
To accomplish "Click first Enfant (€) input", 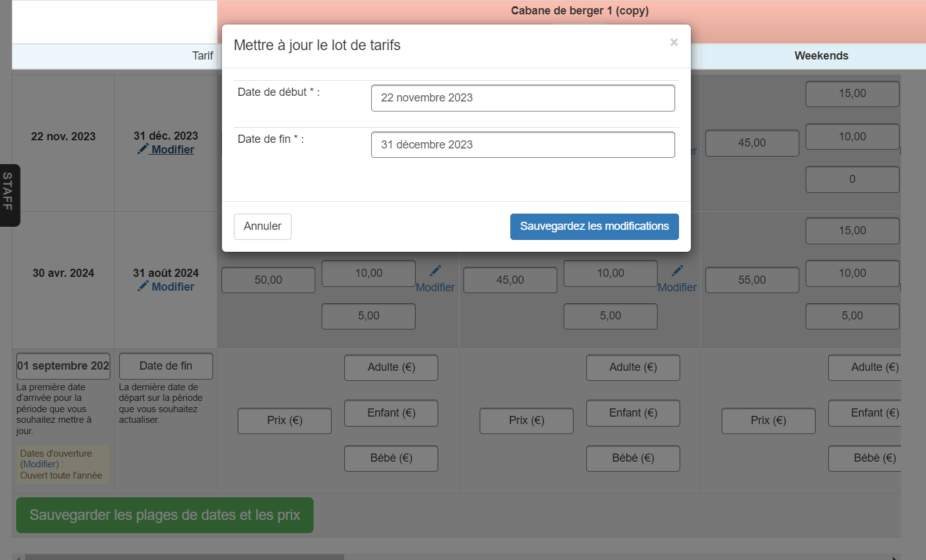I will [x=391, y=413].
